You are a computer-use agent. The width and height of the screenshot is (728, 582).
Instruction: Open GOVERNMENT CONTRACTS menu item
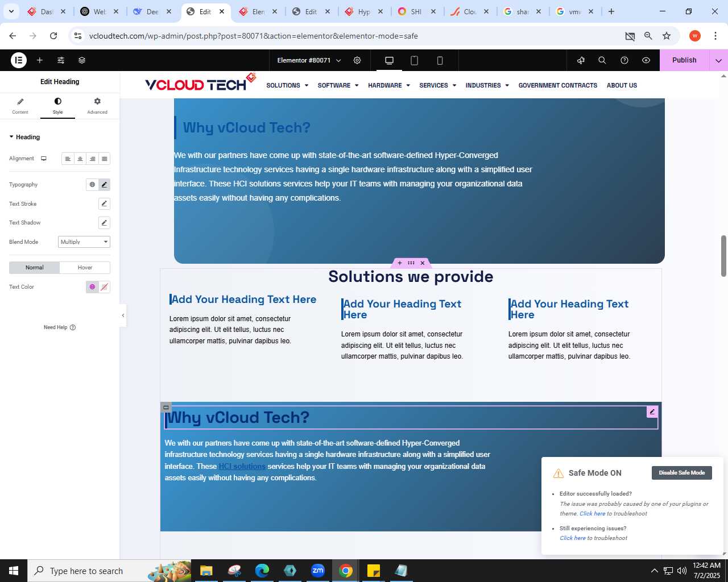click(558, 85)
